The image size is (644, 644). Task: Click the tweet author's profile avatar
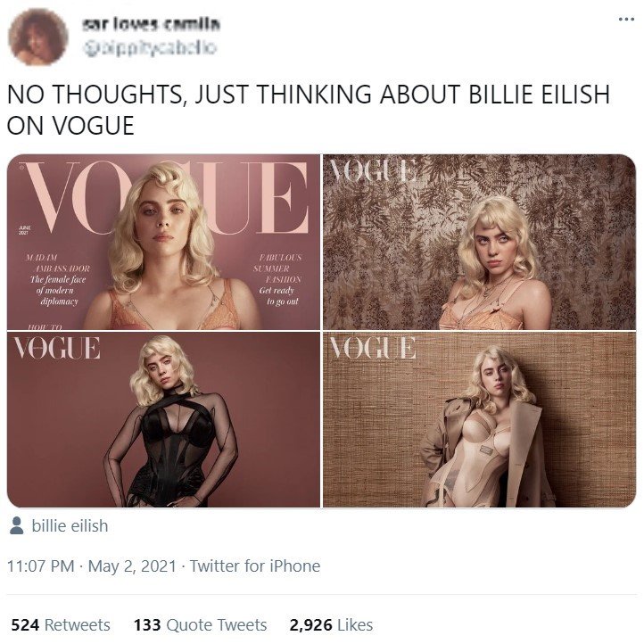point(38,37)
